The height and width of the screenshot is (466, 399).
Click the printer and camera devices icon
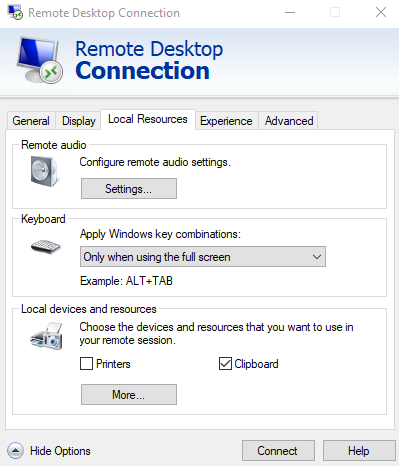[x=47, y=336]
